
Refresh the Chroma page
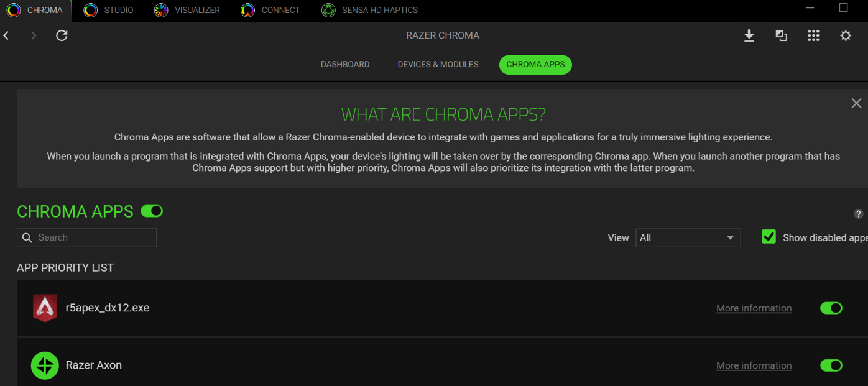(61, 35)
